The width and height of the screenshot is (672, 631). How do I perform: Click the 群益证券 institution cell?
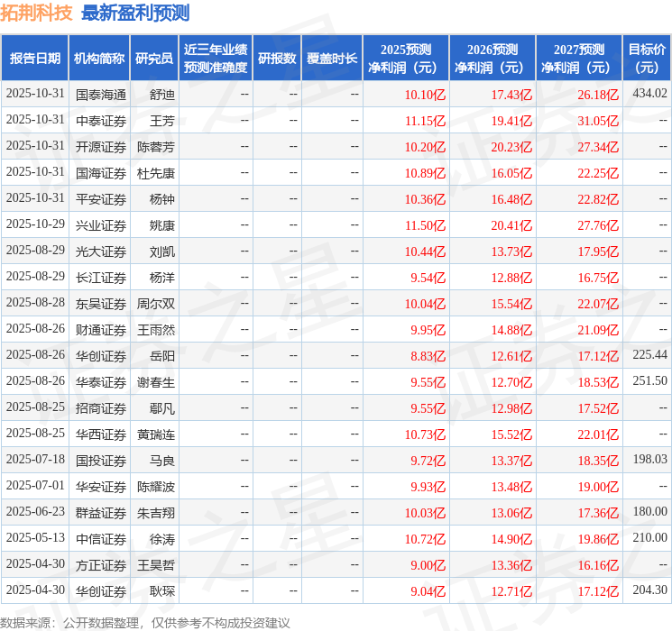[x=101, y=513]
